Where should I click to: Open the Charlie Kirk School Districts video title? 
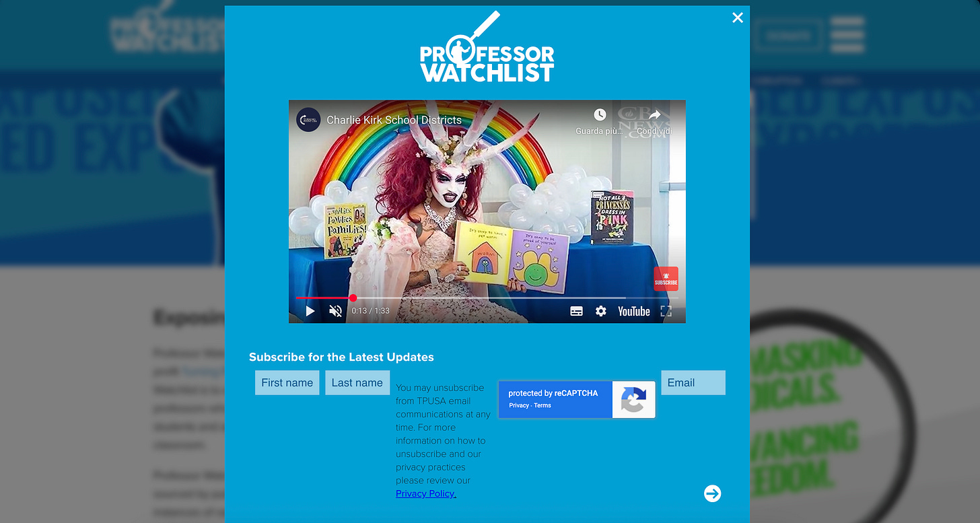[394, 120]
